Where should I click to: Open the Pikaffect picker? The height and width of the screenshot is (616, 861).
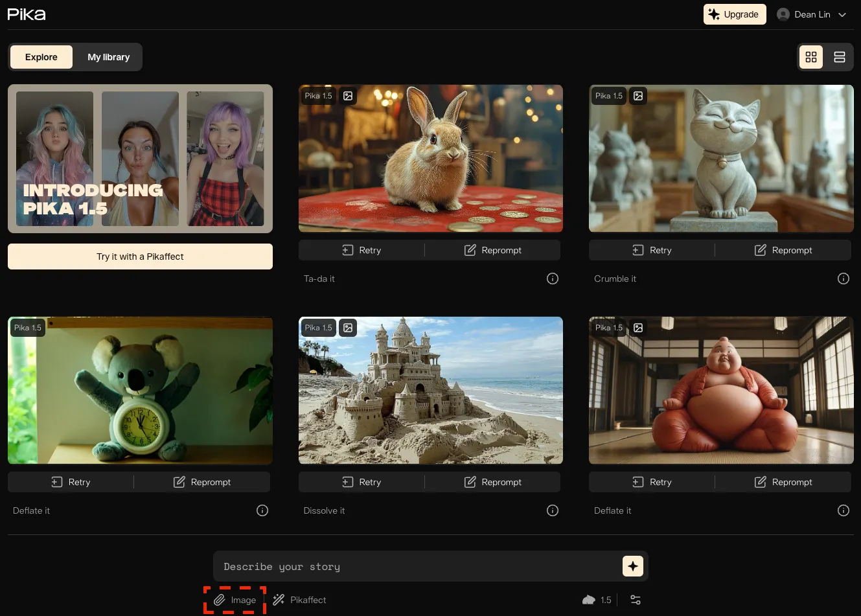coord(299,600)
